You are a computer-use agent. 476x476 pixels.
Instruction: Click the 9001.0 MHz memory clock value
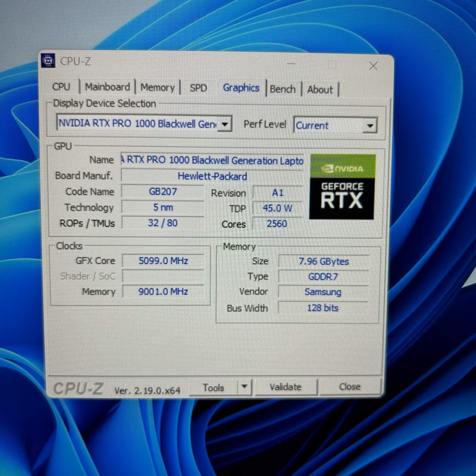[x=163, y=292]
